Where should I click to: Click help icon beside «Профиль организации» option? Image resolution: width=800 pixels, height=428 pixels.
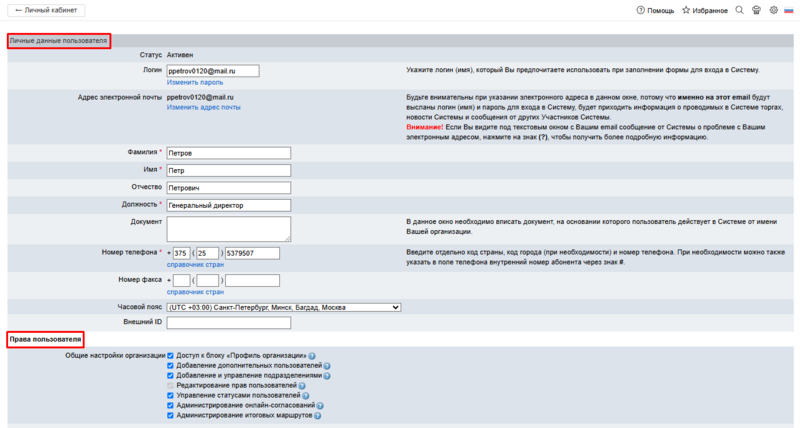313,356
